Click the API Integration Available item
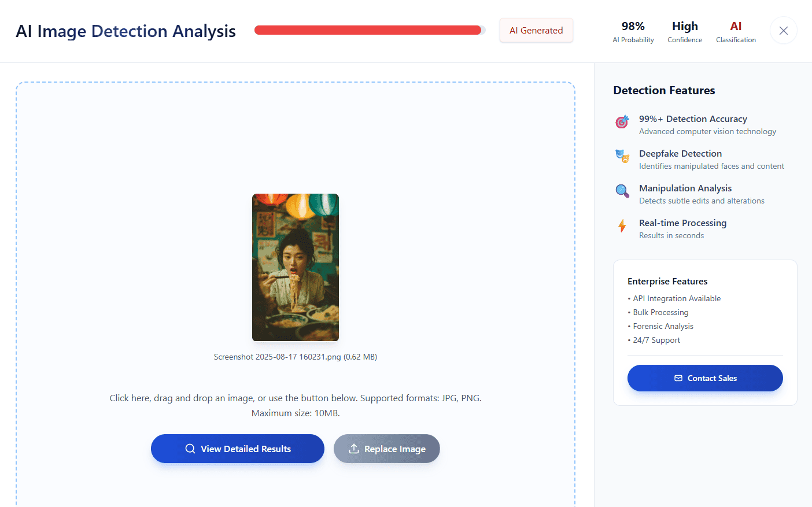 (674, 298)
